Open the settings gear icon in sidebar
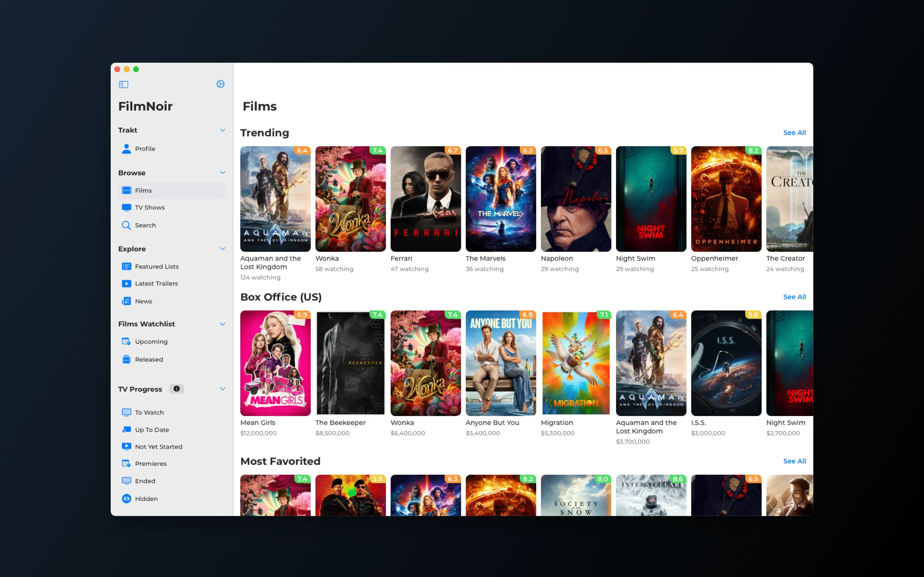The width and height of the screenshot is (924, 577). 220,84
